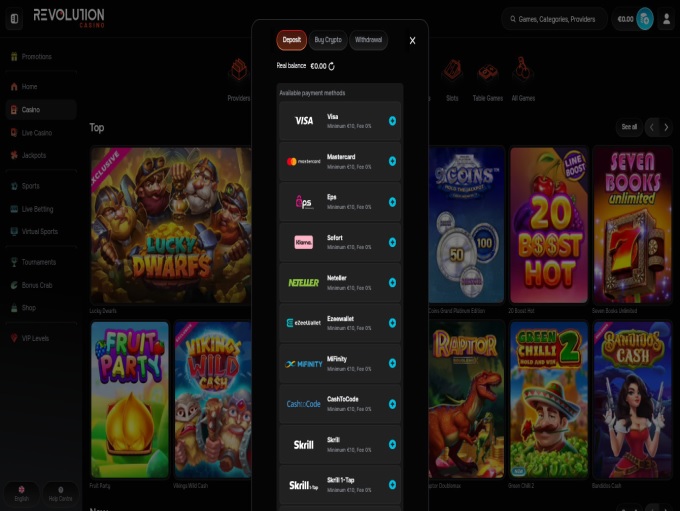Click the See all link
Image resolution: width=680 pixels, height=511 pixels.
point(628,127)
